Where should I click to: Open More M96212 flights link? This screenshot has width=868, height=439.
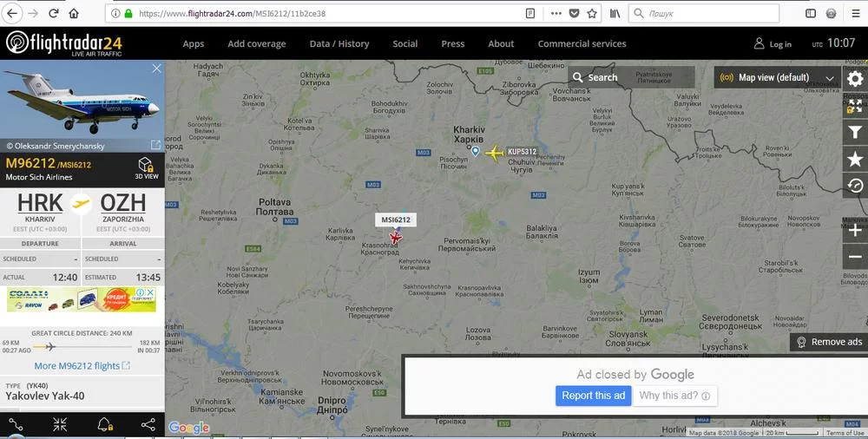(82, 366)
